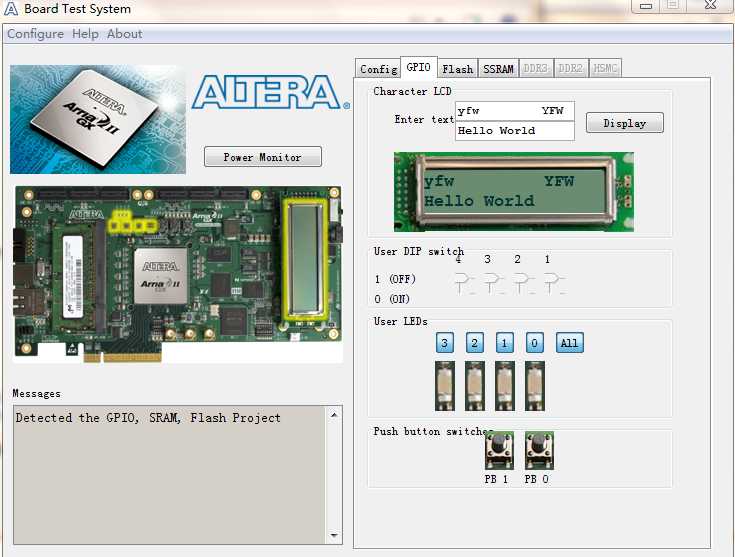This screenshot has height=557, width=735.
Task: Open the Help menu
Action: pyautogui.click(x=85, y=34)
